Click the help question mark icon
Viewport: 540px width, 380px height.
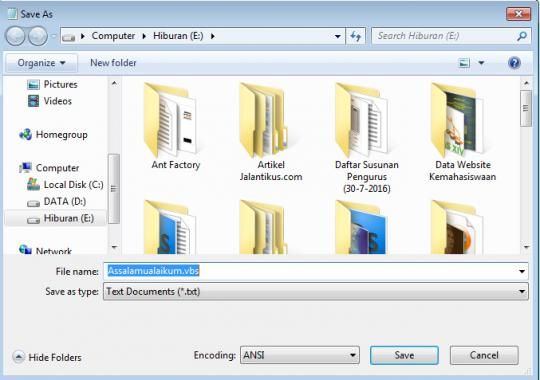coord(514,63)
